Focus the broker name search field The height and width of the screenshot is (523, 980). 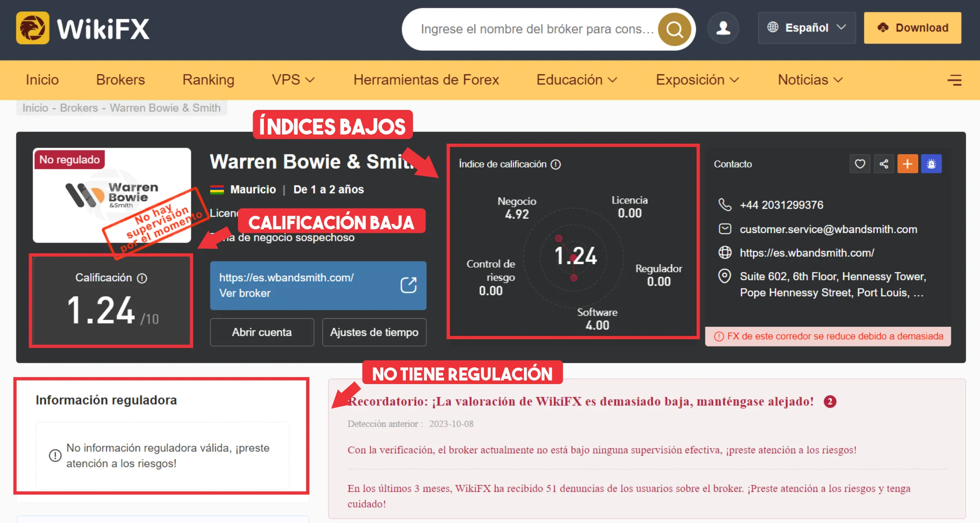pyautogui.click(x=537, y=29)
